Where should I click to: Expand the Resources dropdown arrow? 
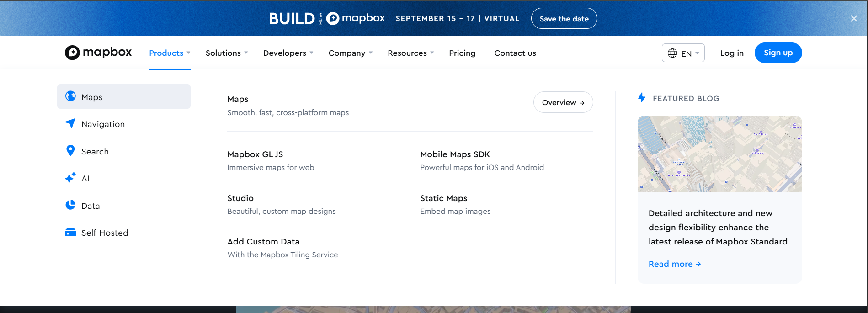[x=432, y=53]
